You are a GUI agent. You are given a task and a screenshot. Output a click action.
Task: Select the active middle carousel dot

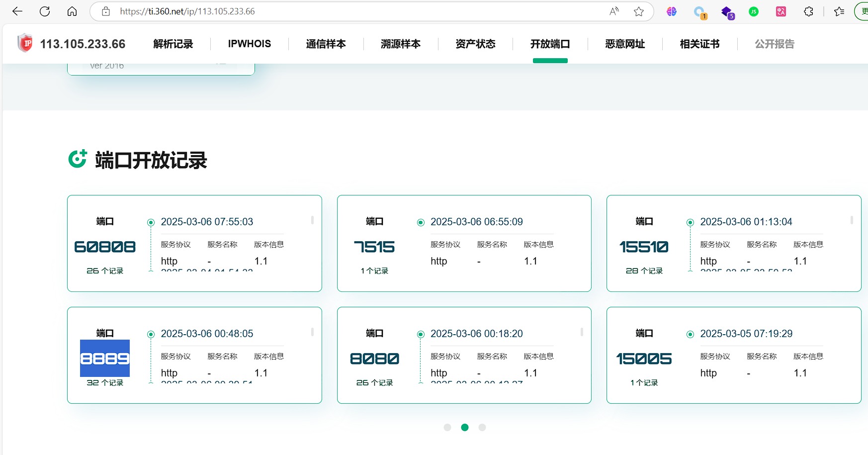click(465, 427)
